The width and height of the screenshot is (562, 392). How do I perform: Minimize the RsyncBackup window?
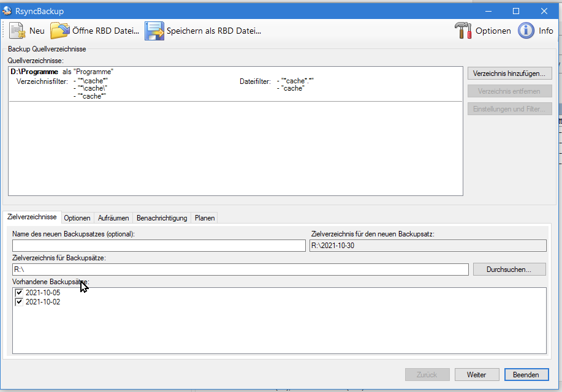click(488, 11)
